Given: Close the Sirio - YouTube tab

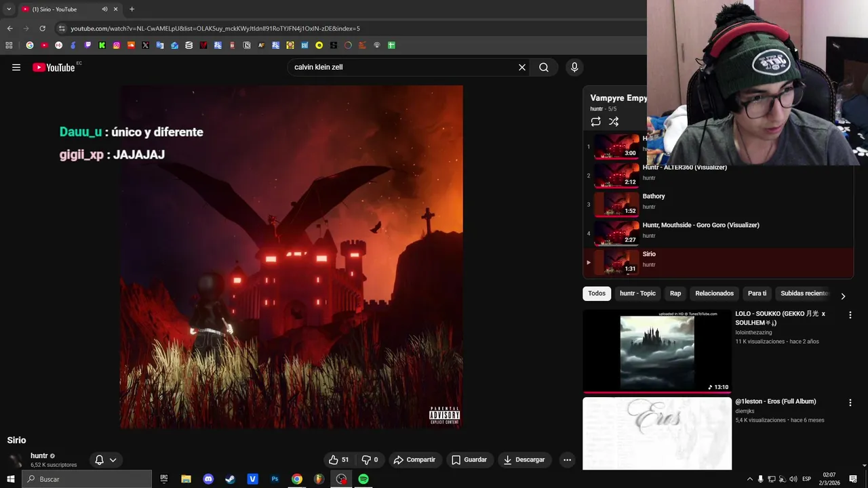Looking at the screenshot, I should pos(115,9).
